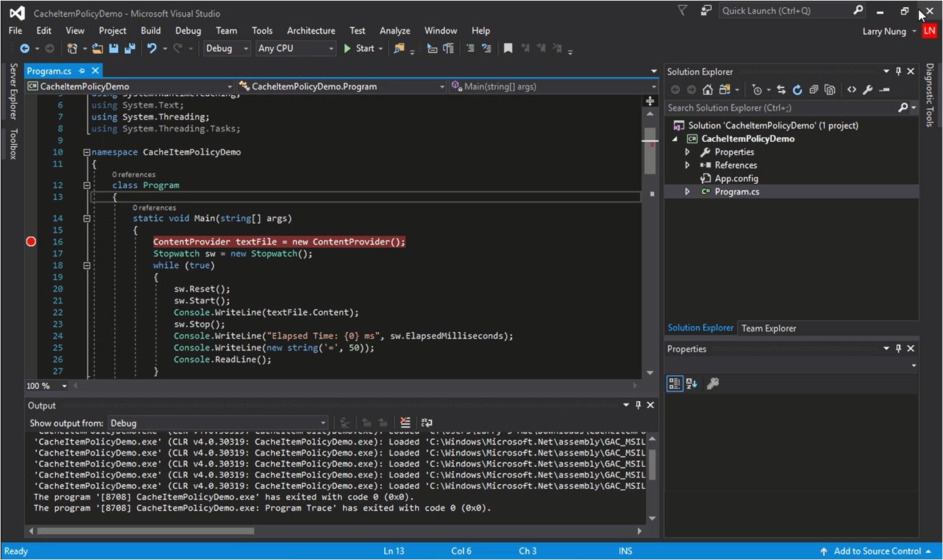
Task: Open the 100 % zoom dropdown
Action: (47, 386)
